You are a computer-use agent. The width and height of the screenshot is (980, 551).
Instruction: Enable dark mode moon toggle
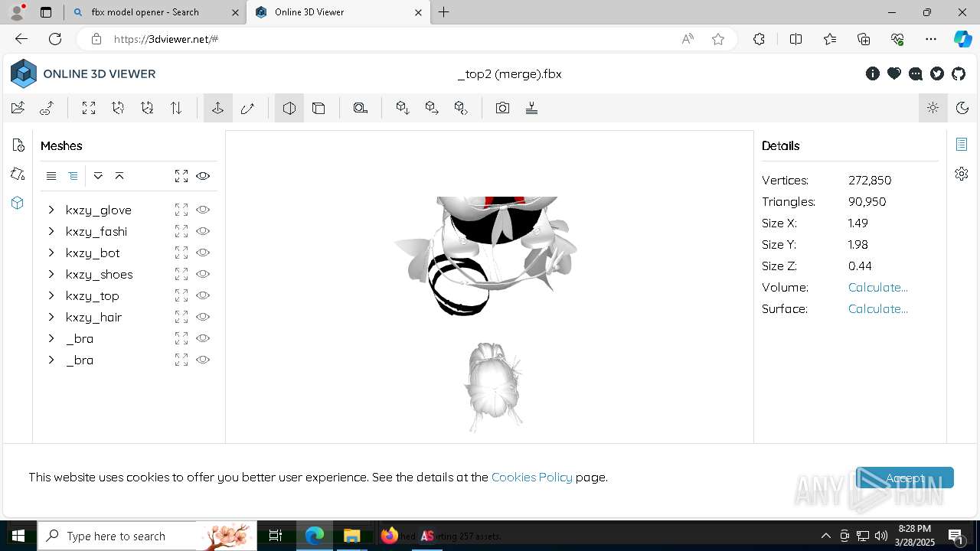coord(962,108)
